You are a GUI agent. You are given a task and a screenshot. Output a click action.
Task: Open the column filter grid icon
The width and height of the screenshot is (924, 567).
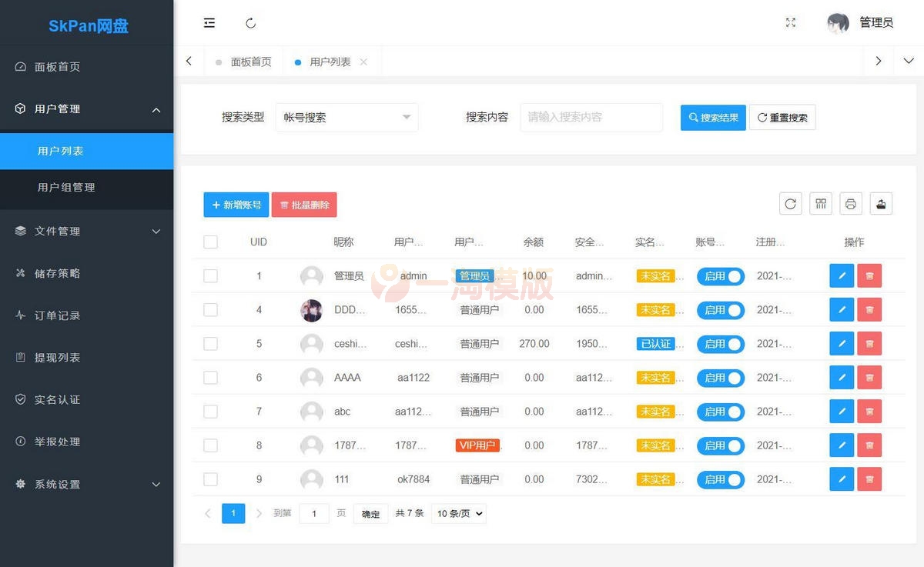pyautogui.click(x=821, y=204)
